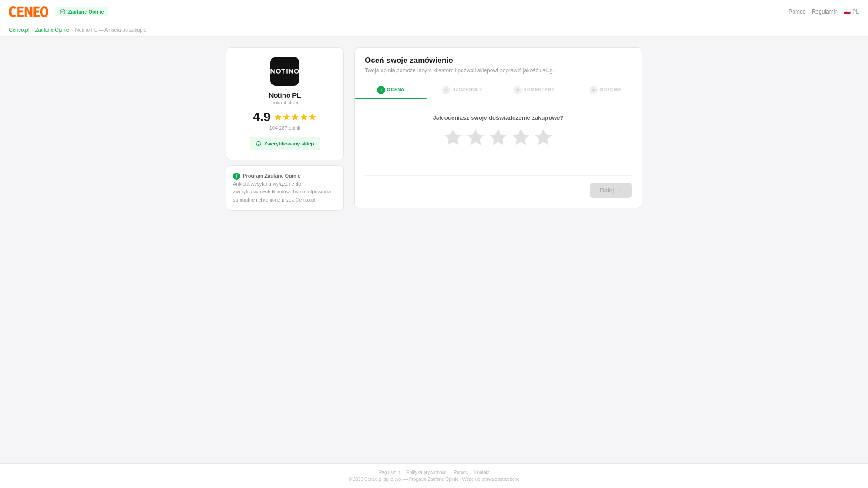
Task: Open footer Kontakt link
Action: tap(482, 473)
